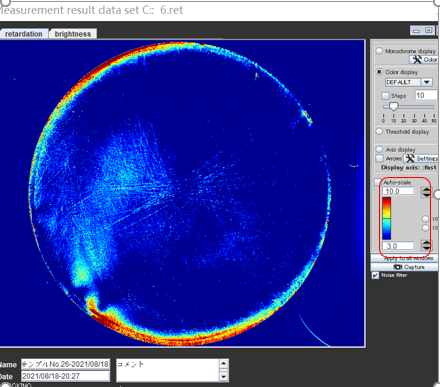Enable the Steps checkbox
The width and height of the screenshot is (440, 387).
click(x=385, y=96)
